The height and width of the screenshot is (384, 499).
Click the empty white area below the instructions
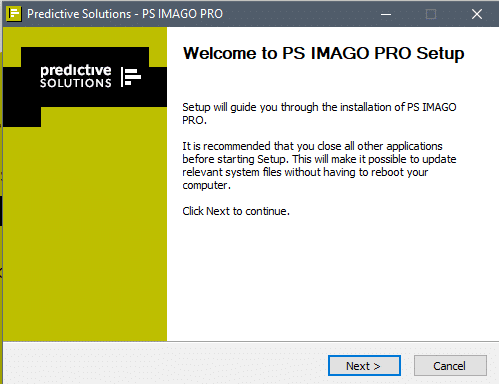click(332, 280)
